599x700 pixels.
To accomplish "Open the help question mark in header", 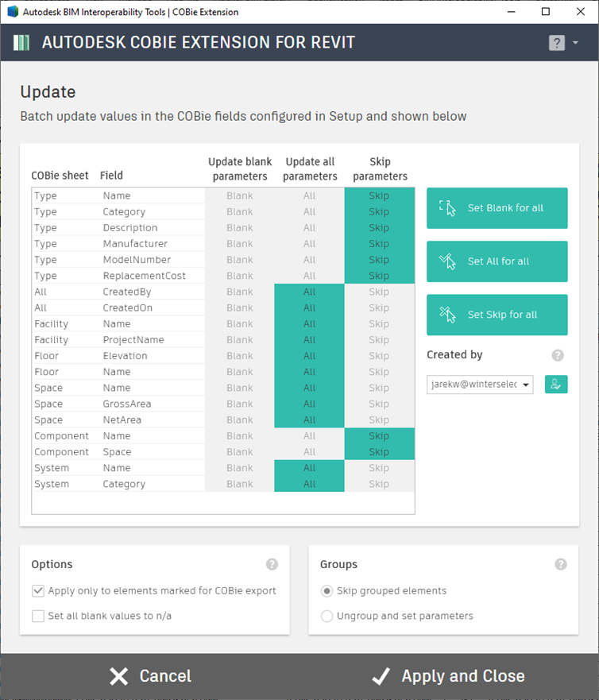I will (557, 43).
